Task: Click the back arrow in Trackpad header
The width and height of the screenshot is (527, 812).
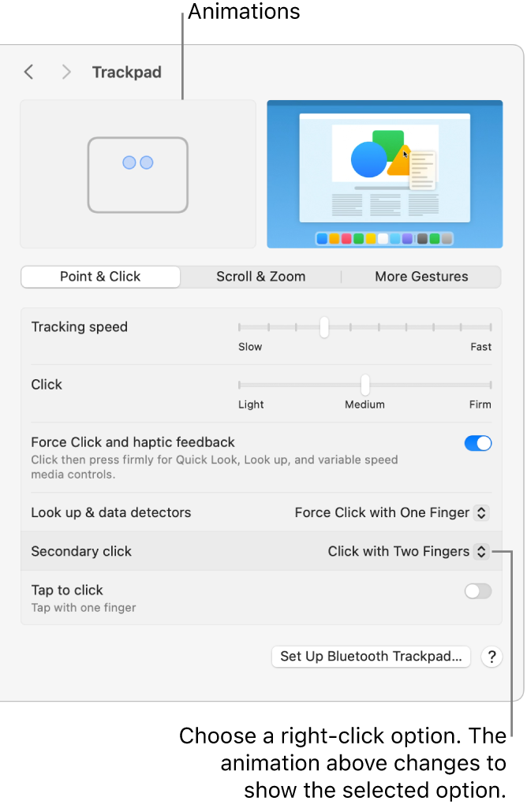Action: click(x=29, y=73)
